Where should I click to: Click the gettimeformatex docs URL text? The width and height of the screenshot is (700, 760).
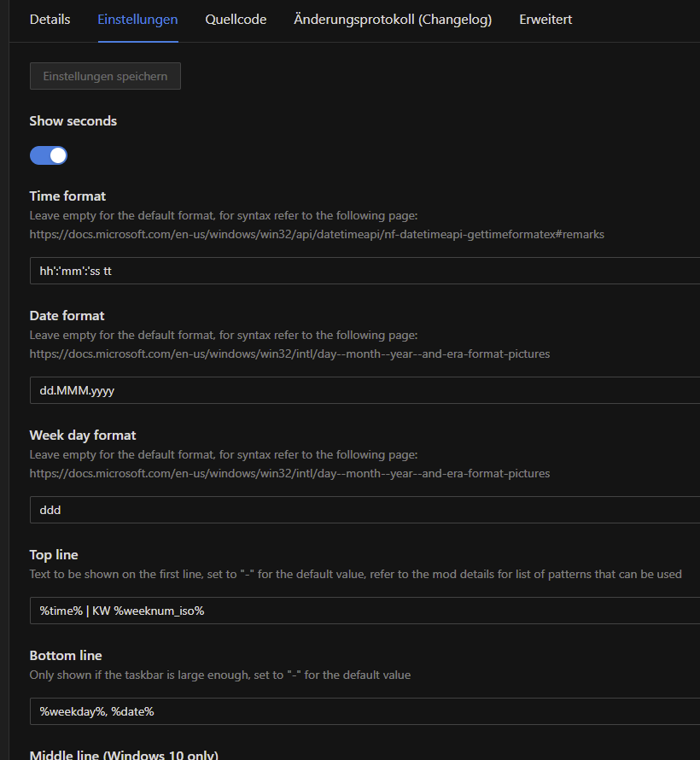(317, 234)
